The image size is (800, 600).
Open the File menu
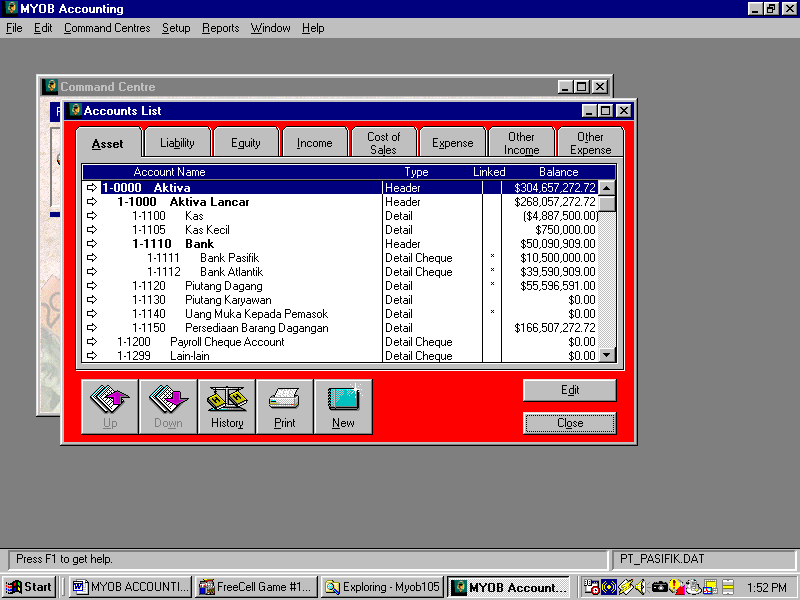point(14,28)
